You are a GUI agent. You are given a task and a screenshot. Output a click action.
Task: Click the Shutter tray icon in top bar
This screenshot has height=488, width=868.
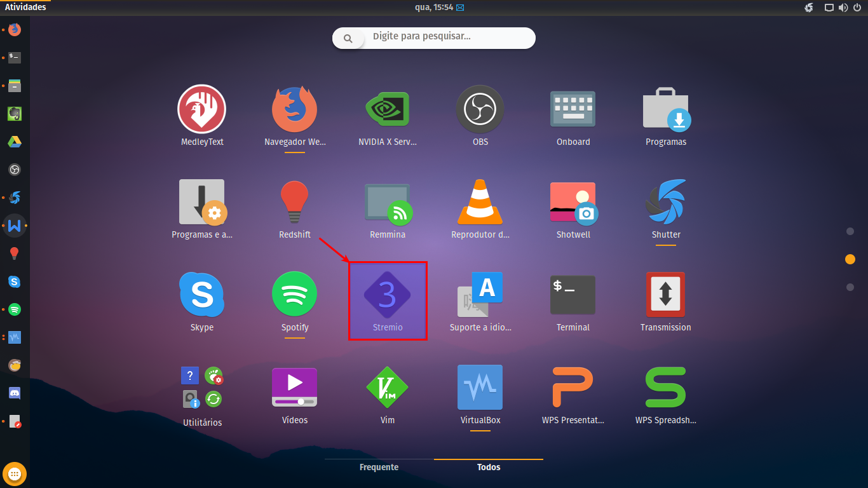[809, 8]
